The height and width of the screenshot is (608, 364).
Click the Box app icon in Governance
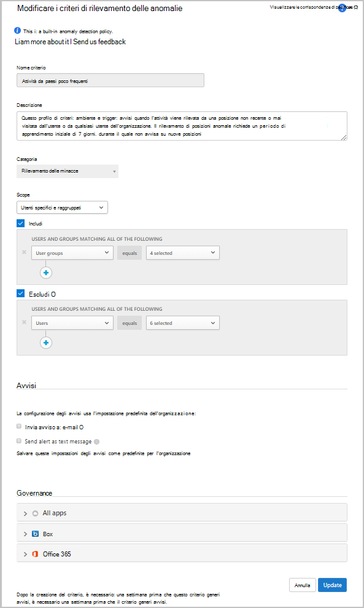tap(35, 534)
